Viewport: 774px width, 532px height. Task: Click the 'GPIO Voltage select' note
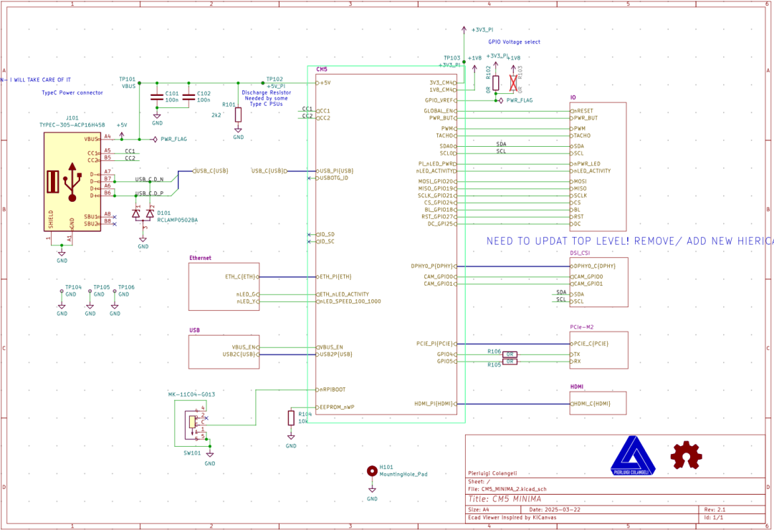pos(515,42)
